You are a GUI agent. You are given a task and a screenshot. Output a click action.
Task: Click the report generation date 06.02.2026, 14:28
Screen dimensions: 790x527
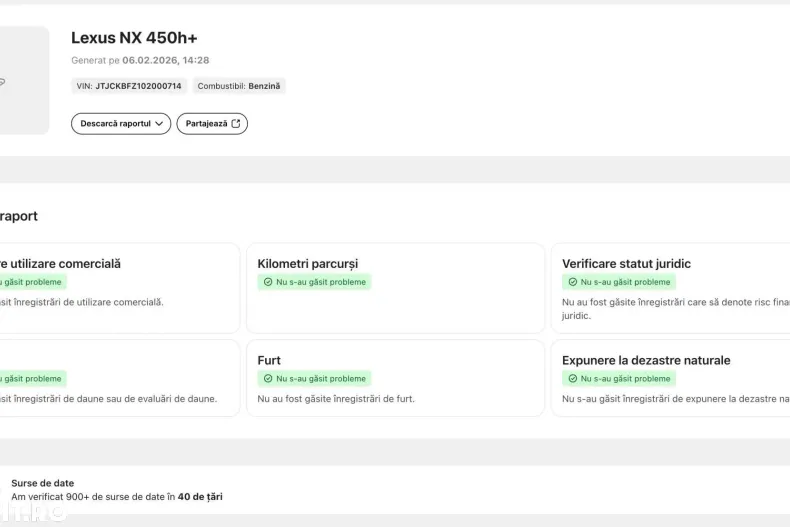[166, 60]
